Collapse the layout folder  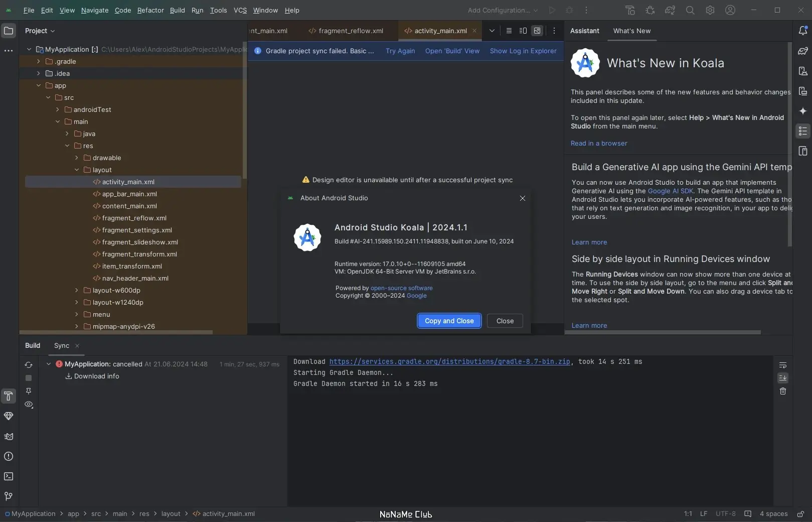77,170
